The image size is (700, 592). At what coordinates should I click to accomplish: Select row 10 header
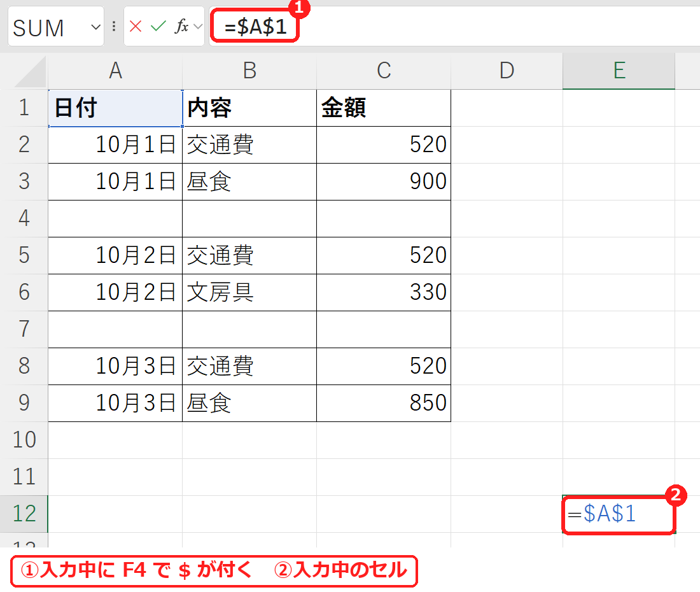pos(24,440)
